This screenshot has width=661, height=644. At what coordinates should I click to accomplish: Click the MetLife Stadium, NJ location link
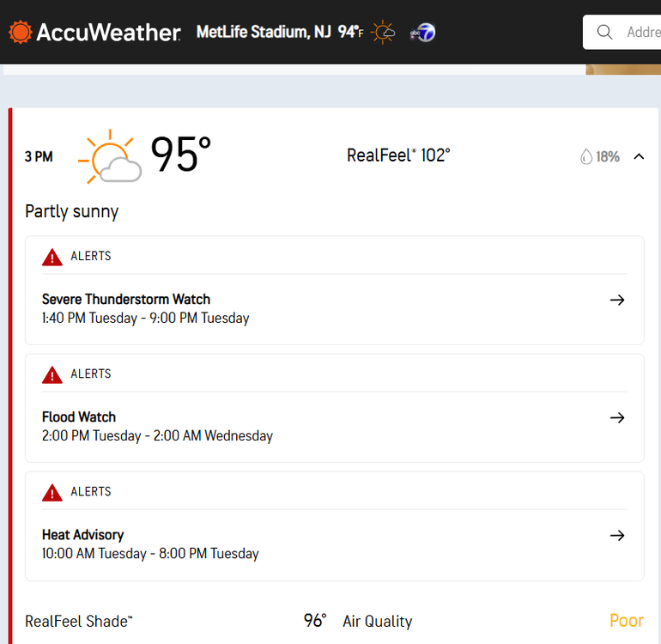[264, 32]
